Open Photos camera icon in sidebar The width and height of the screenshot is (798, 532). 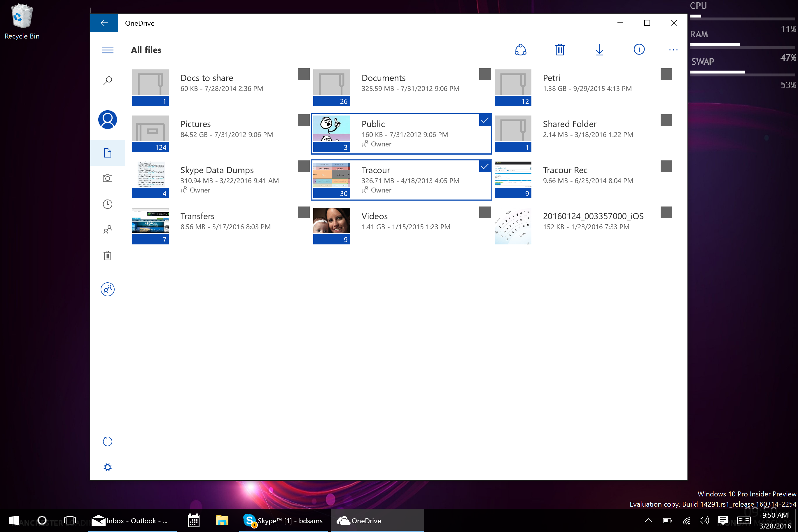pos(108,178)
